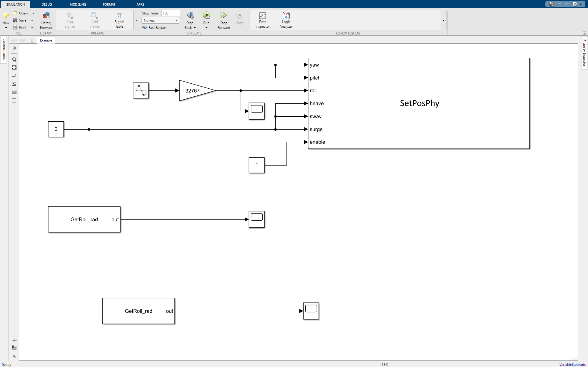Select Scope connected to lower GetRoll_rad
This screenshot has height=367, width=588.
pos(311,311)
